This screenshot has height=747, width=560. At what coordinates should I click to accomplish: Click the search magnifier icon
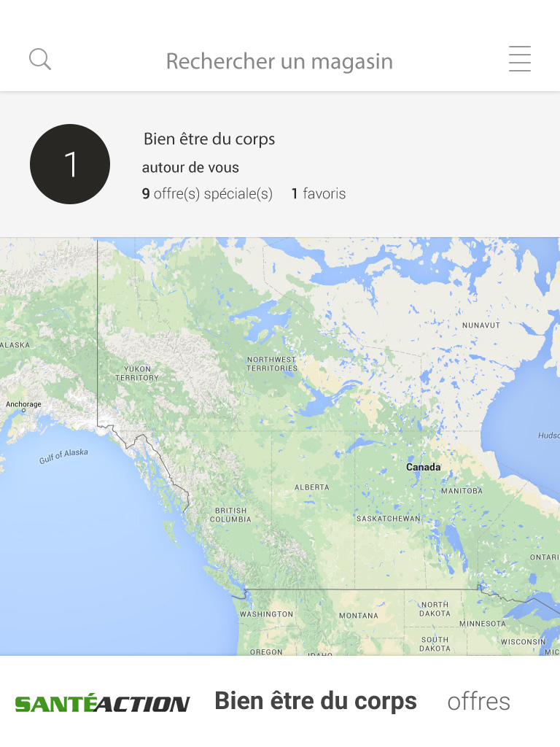tap(40, 59)
